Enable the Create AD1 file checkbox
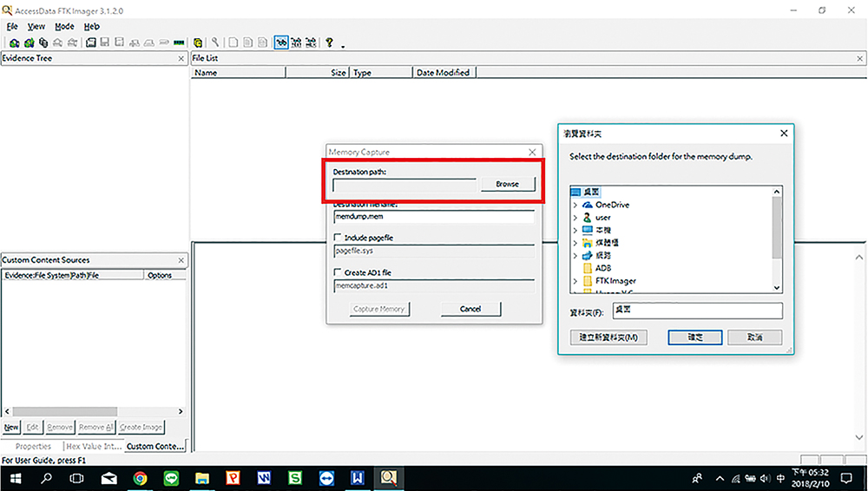Viewport: 868px width, 491px height. point(338,272)
